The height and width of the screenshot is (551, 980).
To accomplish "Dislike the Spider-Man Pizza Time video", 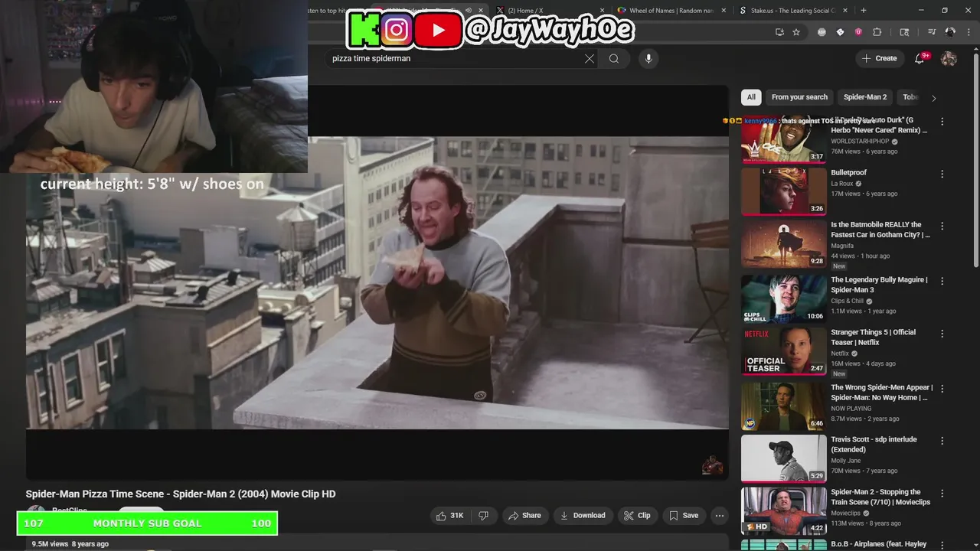I will pyautogui.click(x=484, y=516).
